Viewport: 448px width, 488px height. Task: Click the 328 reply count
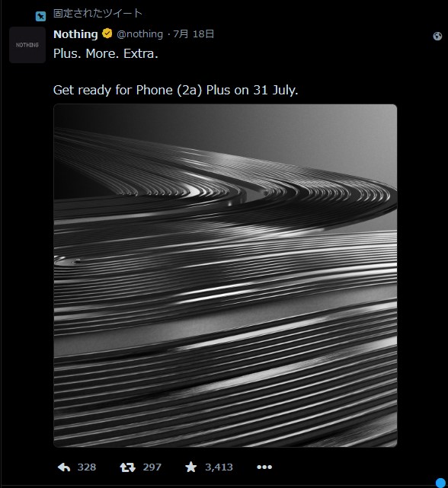87,467
